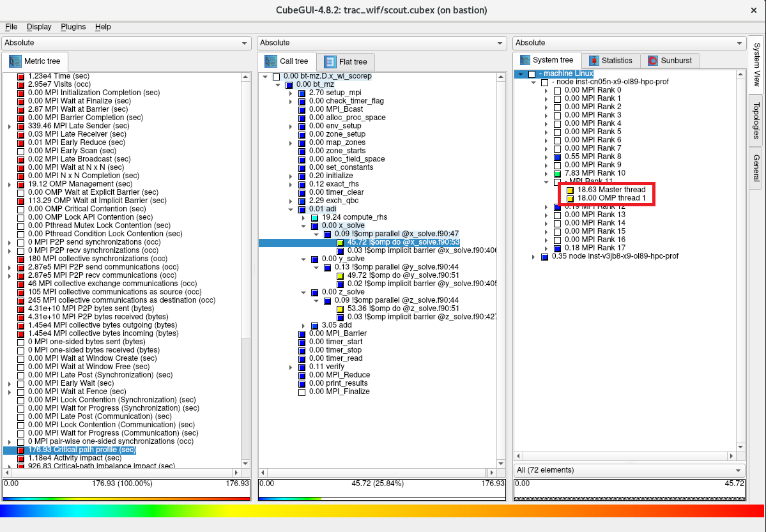Image resolution: width=766 pixels, height=532 pixels.
Task: Click the Statistics tab icon
Action: pos(594,61)
